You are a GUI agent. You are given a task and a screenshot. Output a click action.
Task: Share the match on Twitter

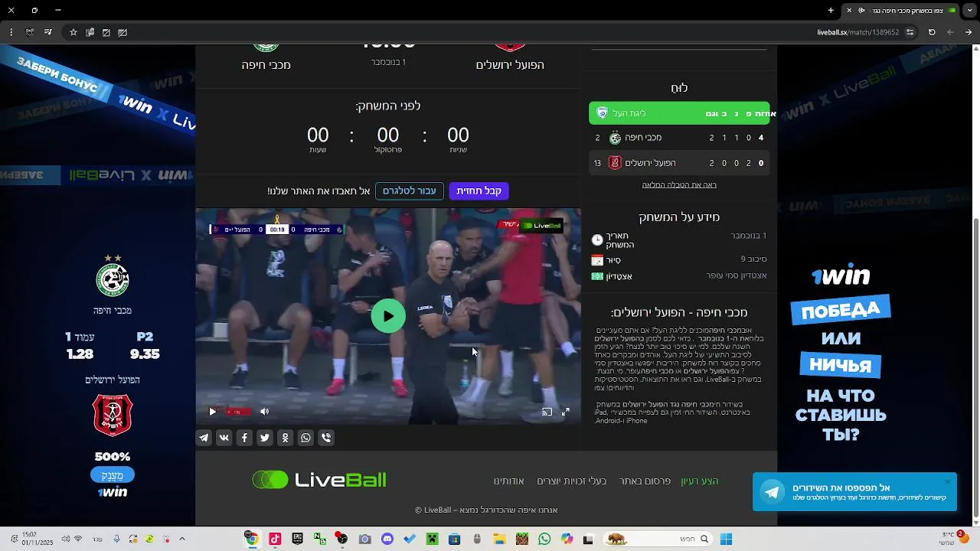pyautogui.click(x=265, y=438)
